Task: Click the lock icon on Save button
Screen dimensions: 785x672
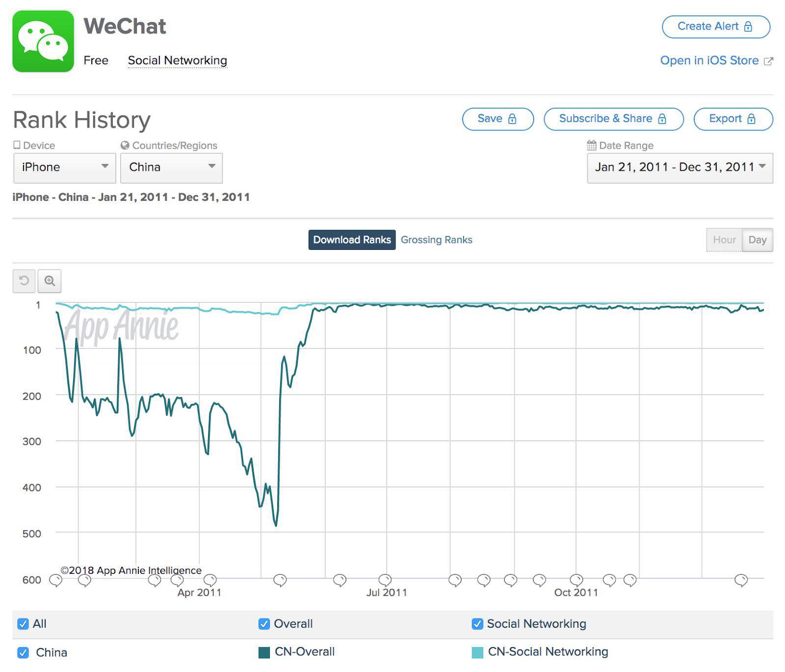Action: pyautogui.click(x=512, y=119)
